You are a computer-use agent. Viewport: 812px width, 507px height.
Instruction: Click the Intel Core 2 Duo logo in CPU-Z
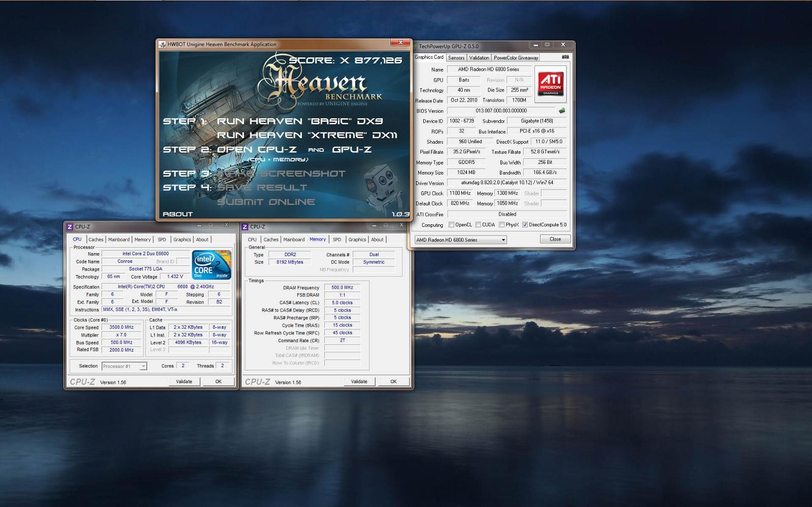pyautogui.click(x=212, y=264)
